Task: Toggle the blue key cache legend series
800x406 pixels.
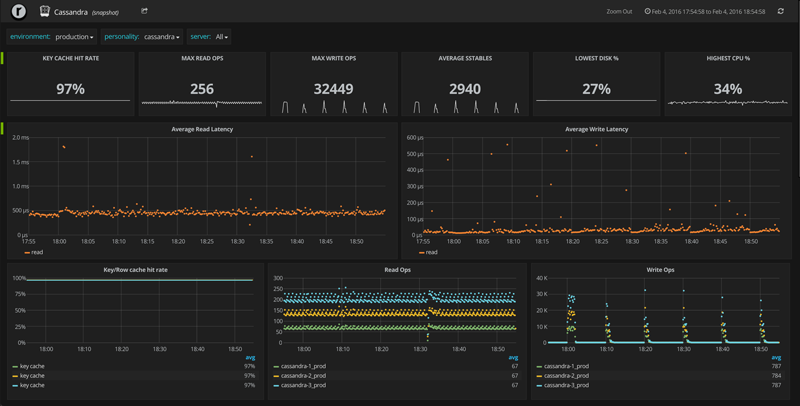Action: tap(32, 385)
